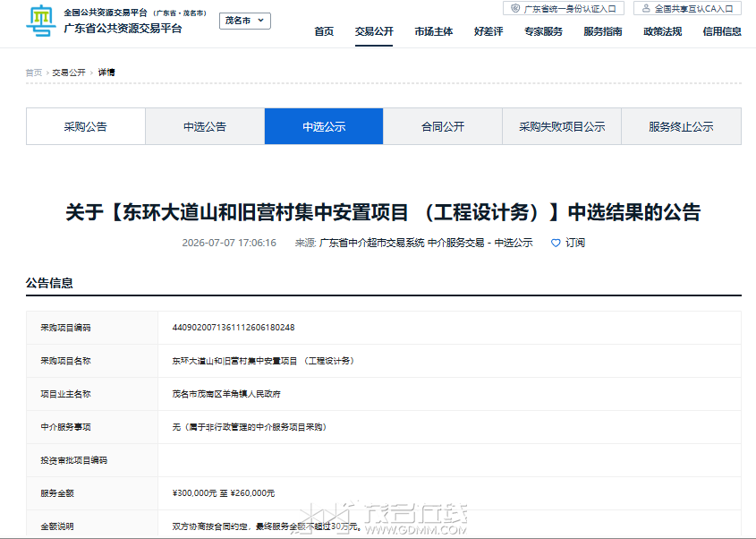This screenshot has height=539, width=756.
Task: Open the 茂名市 city dropdown
Action: tap(245, 21)
